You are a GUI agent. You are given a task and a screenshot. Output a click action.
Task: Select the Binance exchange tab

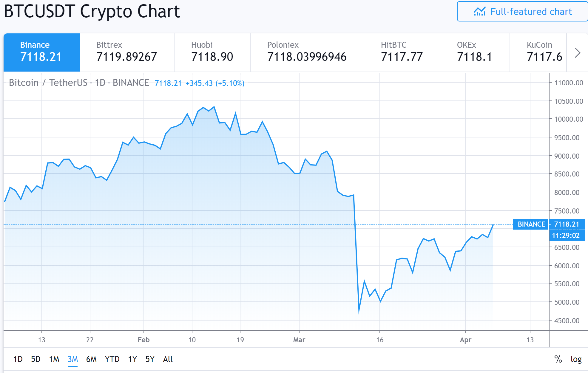point(41,52)
